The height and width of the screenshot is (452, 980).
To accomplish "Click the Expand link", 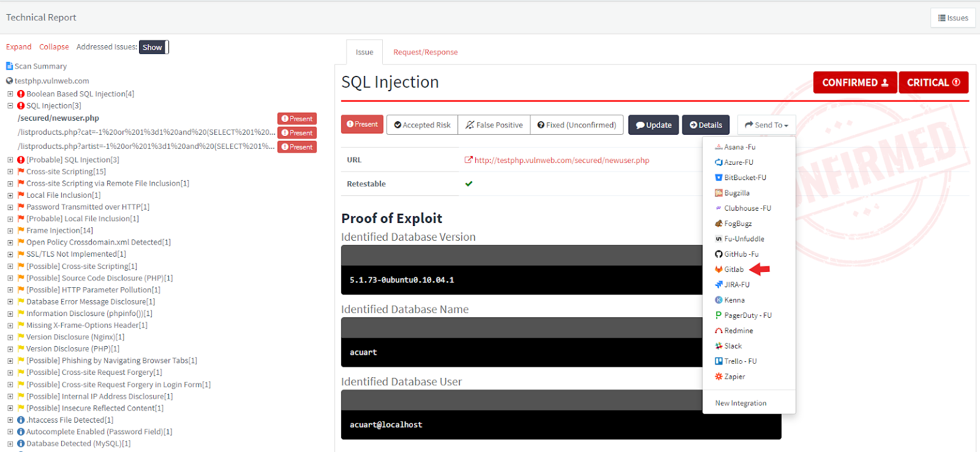I will [19, 47].
